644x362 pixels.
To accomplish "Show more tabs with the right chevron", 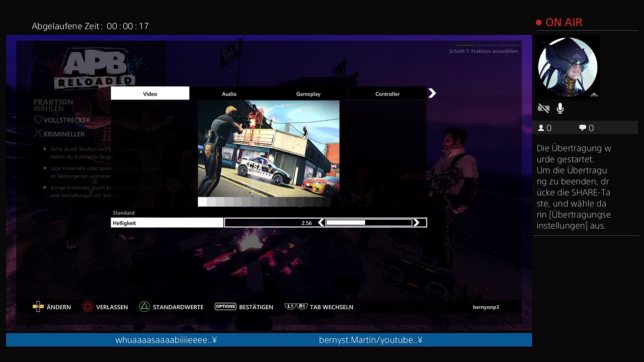I will pos(432,93).
